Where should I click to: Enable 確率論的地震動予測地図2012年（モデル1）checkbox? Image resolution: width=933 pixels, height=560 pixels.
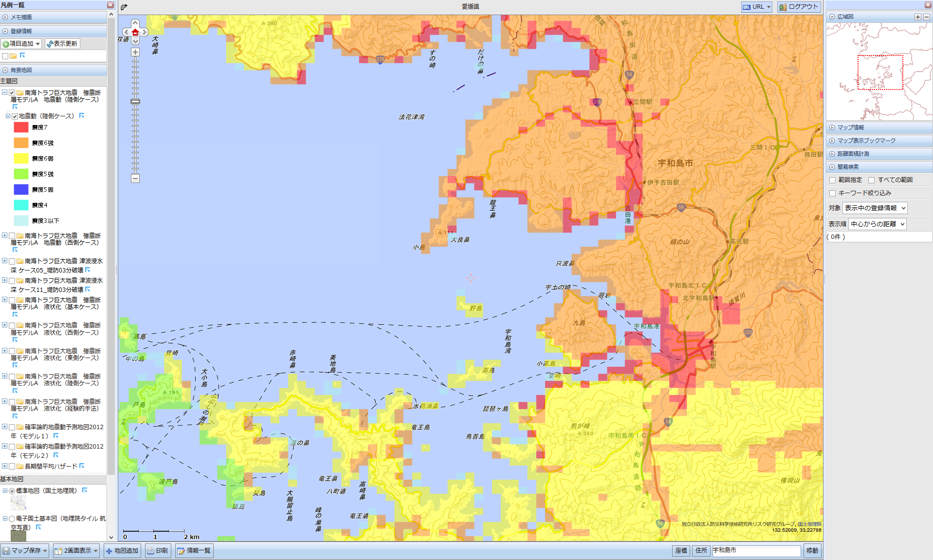pyautogui.click(x=12, y=427)
